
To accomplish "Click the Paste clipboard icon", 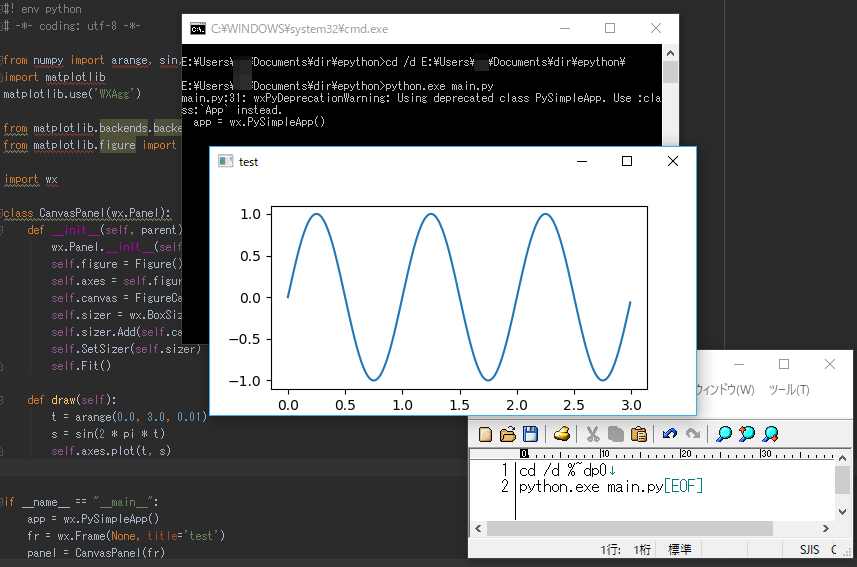I will point(639,434).
